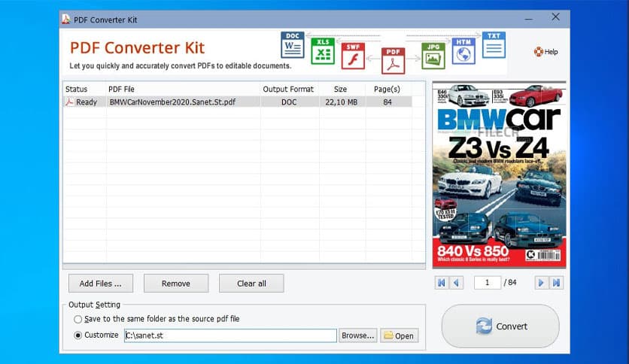Jump to the last preview page

pyautogui.click(x=556, y=283)
